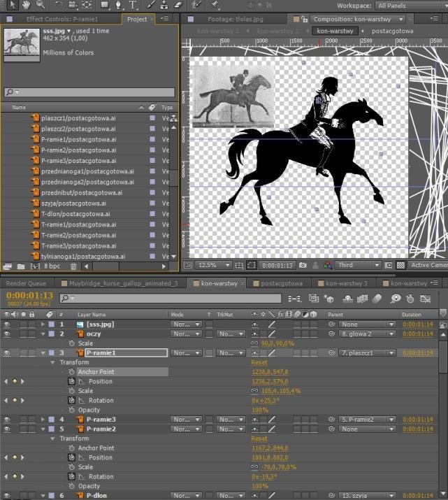The image size is (448, 500).
Task: Toggle Position stopwatch of P-ramie1
Action: (72, 381)
